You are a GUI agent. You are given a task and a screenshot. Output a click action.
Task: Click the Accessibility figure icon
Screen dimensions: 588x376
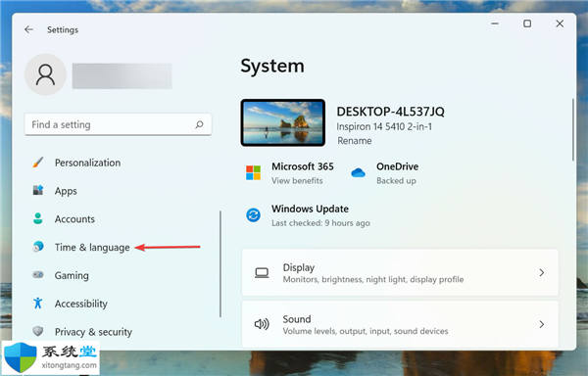click(38, 303)
